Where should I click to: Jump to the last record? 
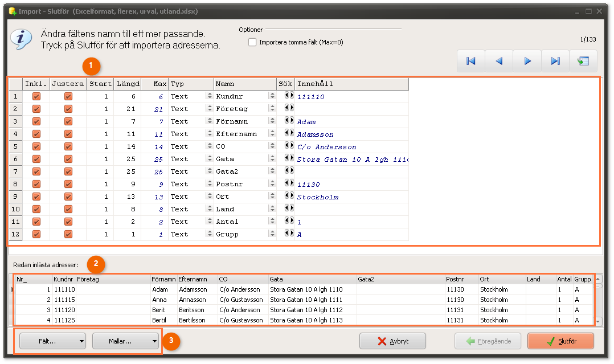pos(555,61)
